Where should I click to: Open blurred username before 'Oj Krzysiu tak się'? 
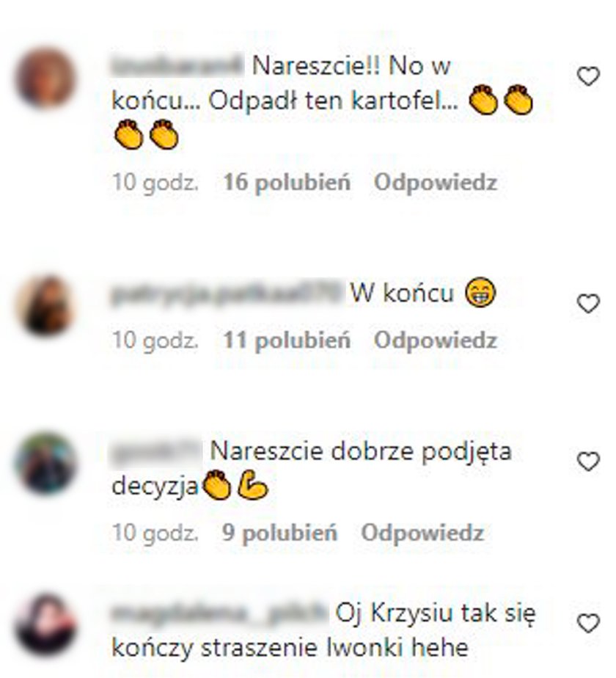point(219,613)
